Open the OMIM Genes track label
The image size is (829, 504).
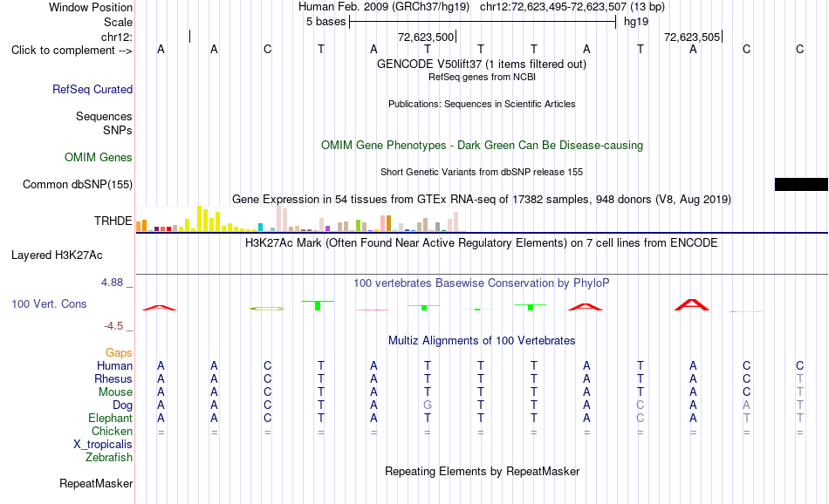coord(99,158)
